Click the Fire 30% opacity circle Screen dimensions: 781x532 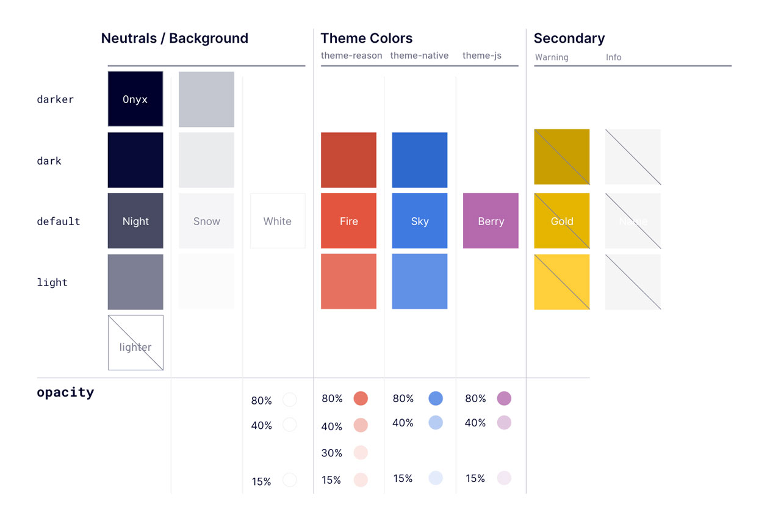(361, 453)
